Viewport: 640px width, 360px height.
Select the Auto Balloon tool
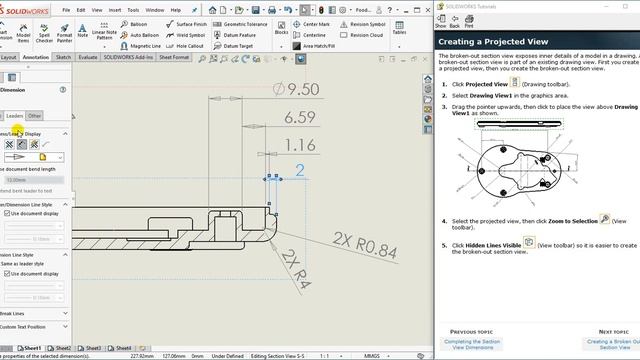[x=140, y=35]
